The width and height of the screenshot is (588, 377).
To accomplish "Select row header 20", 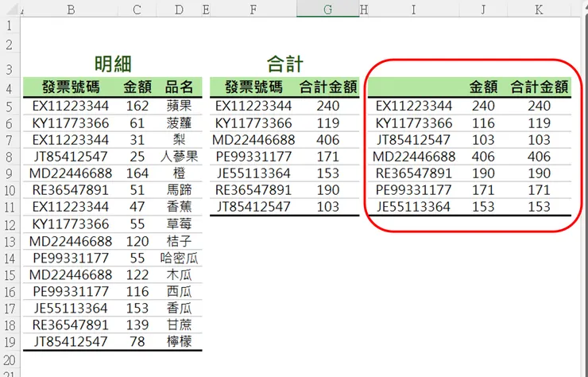I will point(10,360).
